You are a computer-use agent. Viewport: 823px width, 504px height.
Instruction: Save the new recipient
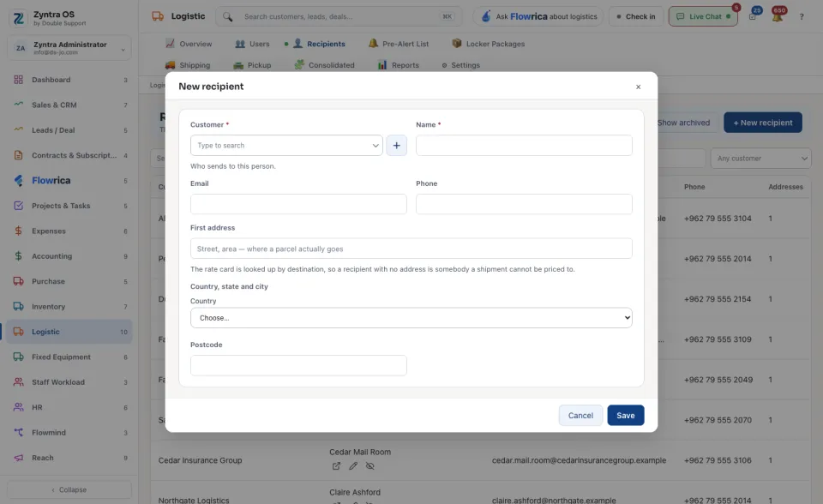(x=625, y=415)
